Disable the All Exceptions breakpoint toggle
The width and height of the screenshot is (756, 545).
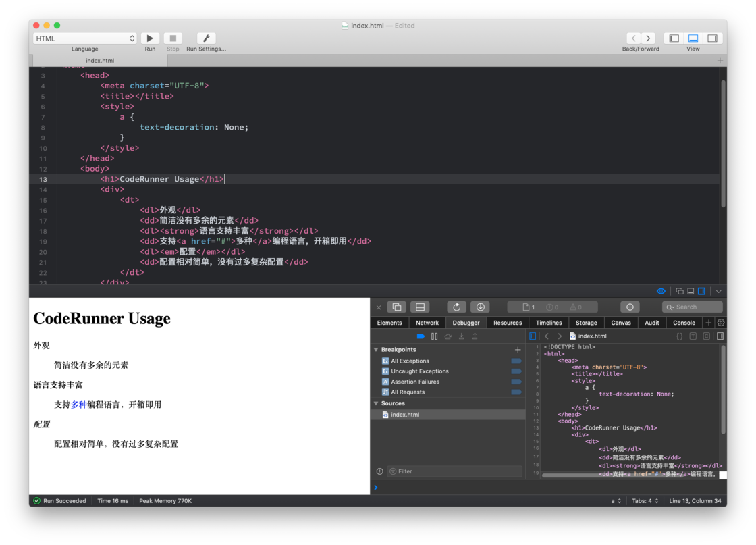[x=516, y=361]
